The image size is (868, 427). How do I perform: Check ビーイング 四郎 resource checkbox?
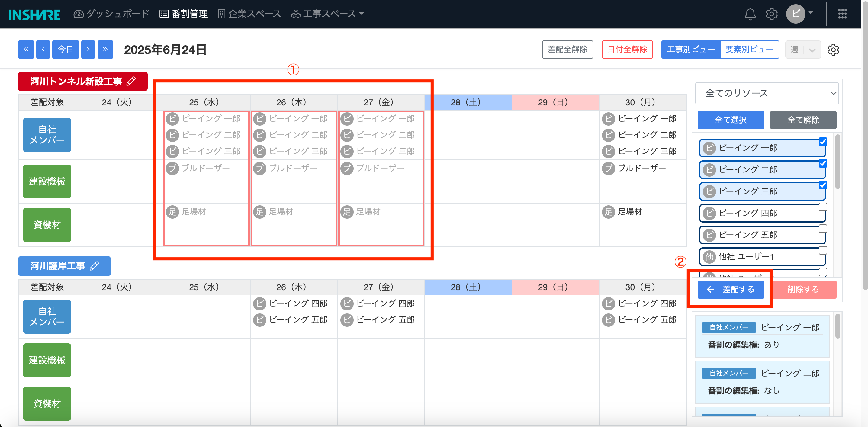point(822,207)
